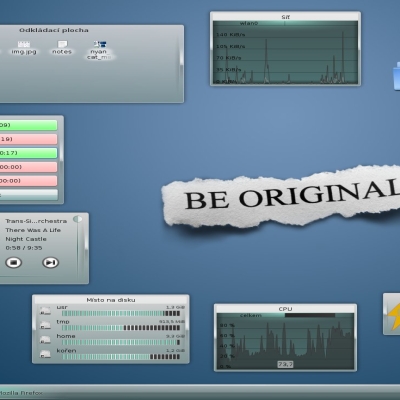Viewport: 400px width, 400px height.
Task: Click the playback time 0:58 / 9:35
Action: [x=24, y=248]
